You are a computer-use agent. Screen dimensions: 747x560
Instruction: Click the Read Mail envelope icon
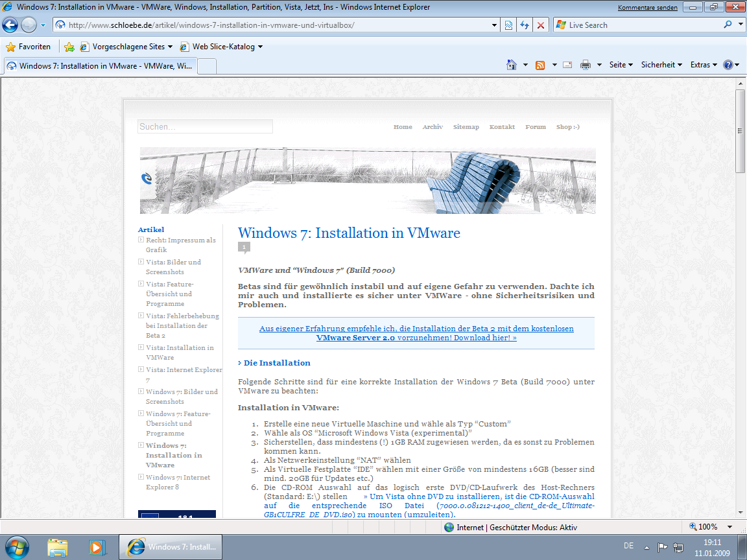(567, 65)
